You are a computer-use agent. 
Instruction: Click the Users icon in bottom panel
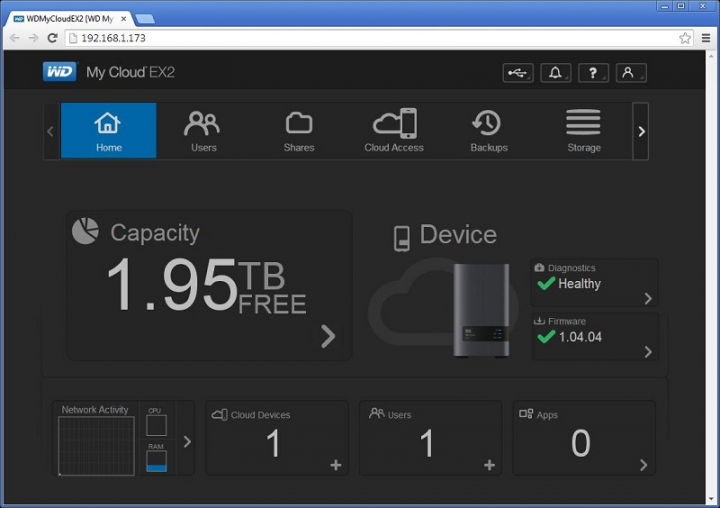377,413
